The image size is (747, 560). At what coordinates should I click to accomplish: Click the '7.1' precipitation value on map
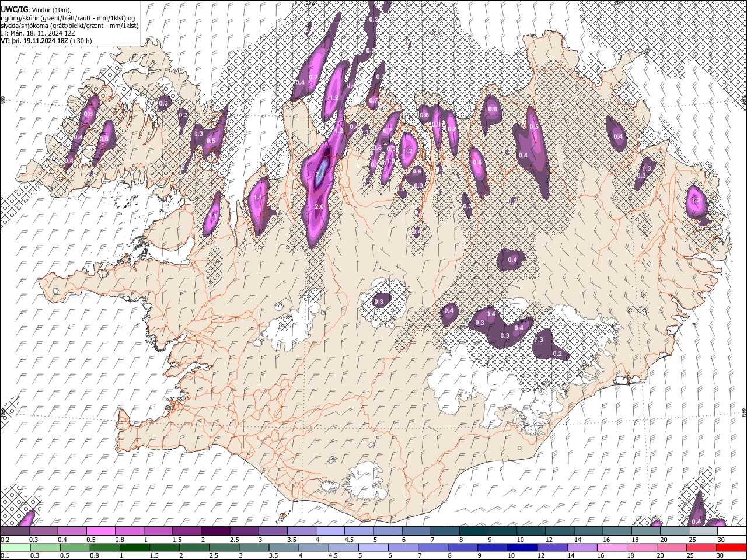point(320,174)
